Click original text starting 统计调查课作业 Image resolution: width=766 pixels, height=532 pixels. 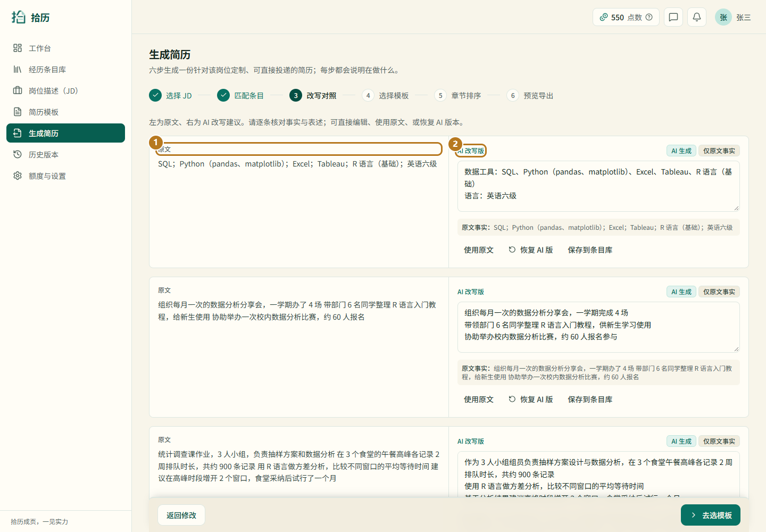tap(299, 466)
